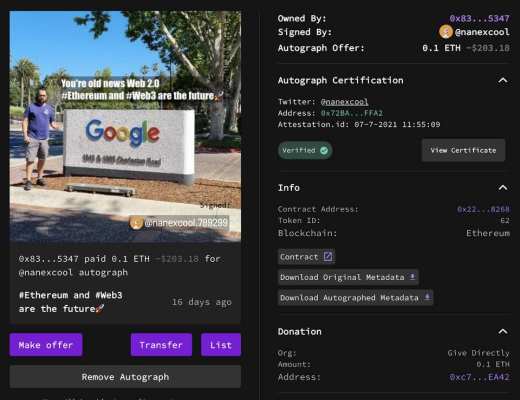Open donation address 0xc7...EA42 link
Image resolution: width=520 pixels, height=400 pixels.
(479, 377)
